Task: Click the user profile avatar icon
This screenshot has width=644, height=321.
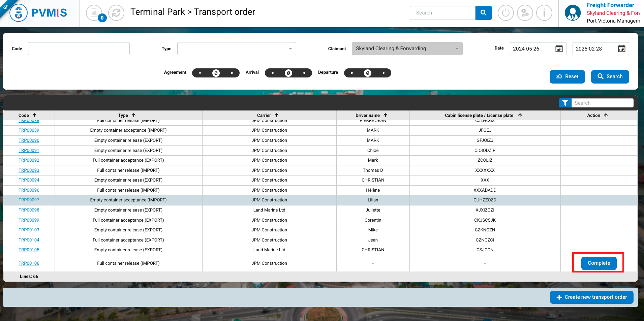Action: pos(573,13)
